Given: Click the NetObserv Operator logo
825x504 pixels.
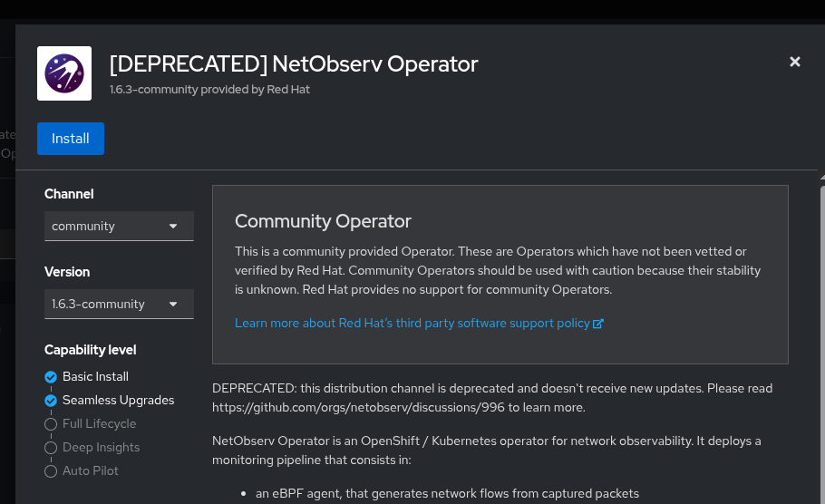Looking at the screenshot, I should pyautogui.click(x=64, y=73).
